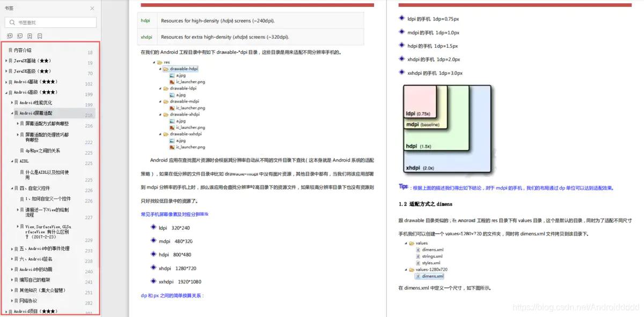Click the fourth bookmark toolbar icon
The image size is (644, 317).
click(x=39, y=35)
